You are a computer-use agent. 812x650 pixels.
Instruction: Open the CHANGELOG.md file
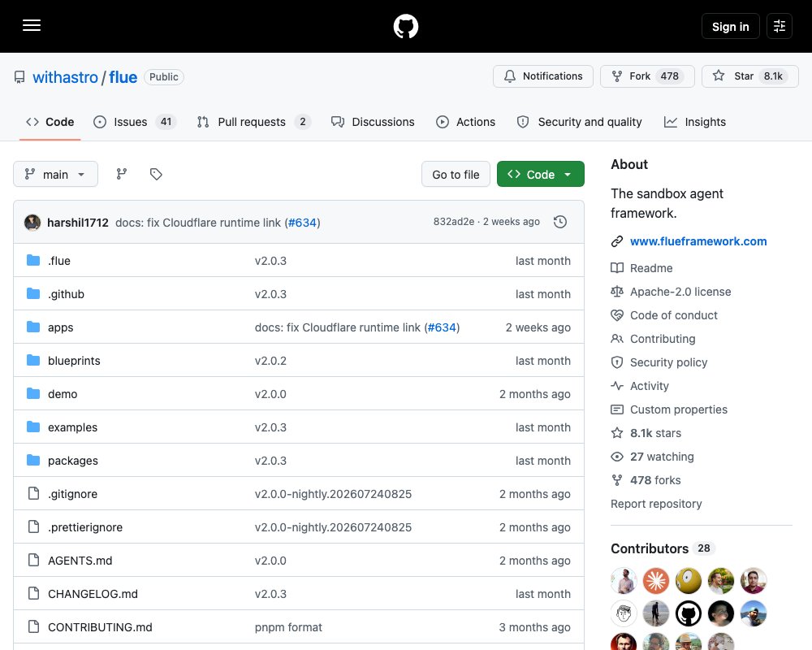[93, 594]
